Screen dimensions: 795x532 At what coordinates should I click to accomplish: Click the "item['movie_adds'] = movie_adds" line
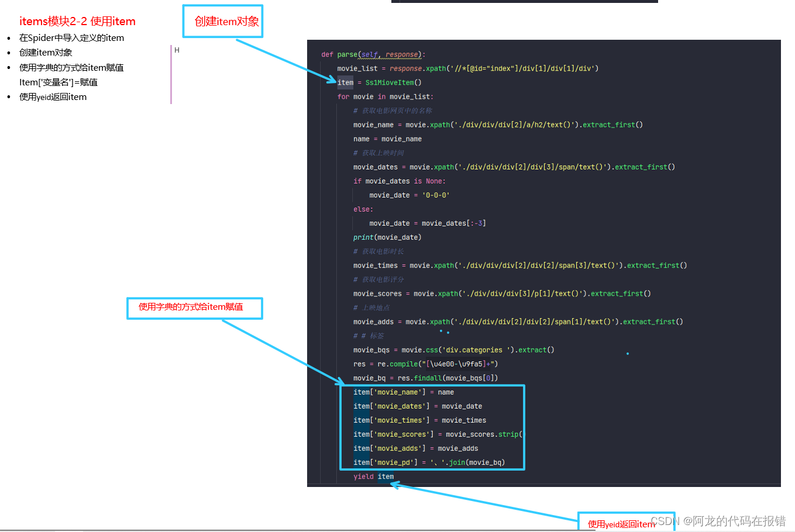(x=416, y=448)
